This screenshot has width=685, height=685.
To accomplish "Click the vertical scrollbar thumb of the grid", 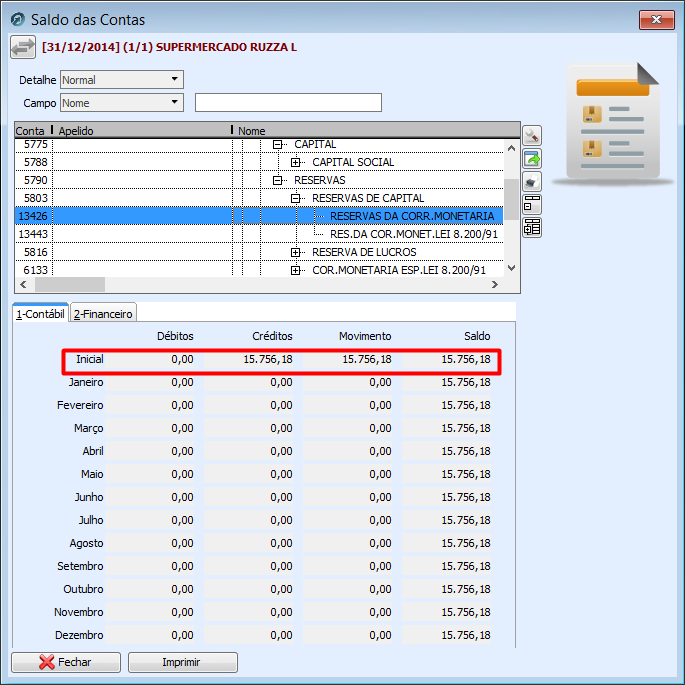I will [x=512, y=199].
